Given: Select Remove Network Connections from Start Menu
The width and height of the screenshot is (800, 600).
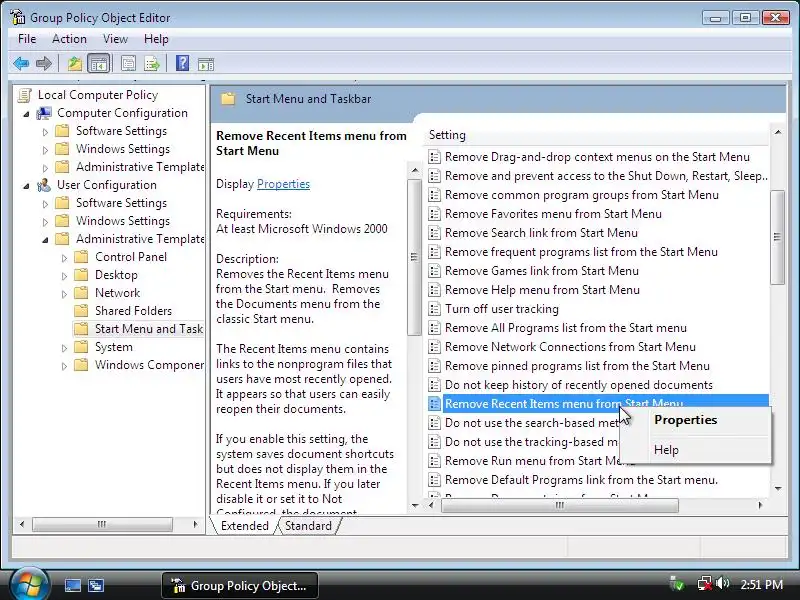Looking at the screenshot, I should (570, 347).
